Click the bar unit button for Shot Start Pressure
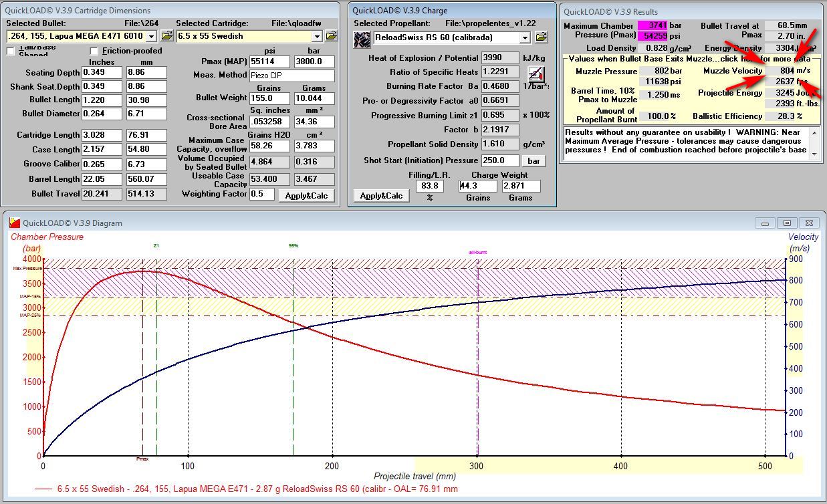 [534, 160]
